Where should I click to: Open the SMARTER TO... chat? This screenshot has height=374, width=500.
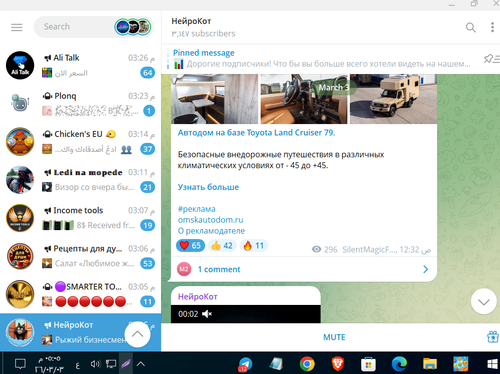coord(80,294)
